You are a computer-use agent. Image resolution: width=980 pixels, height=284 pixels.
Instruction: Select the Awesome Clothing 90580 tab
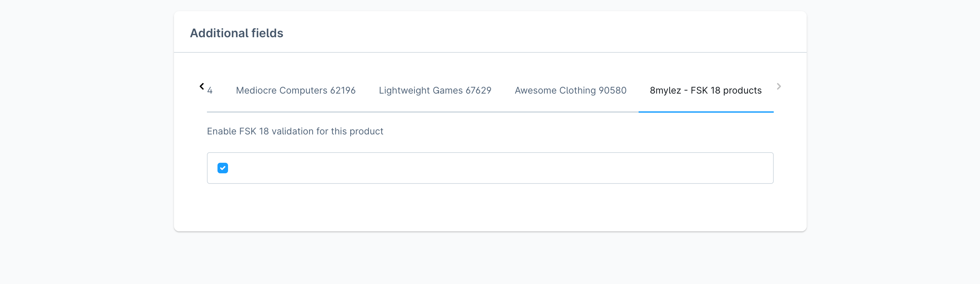(570, 91)
